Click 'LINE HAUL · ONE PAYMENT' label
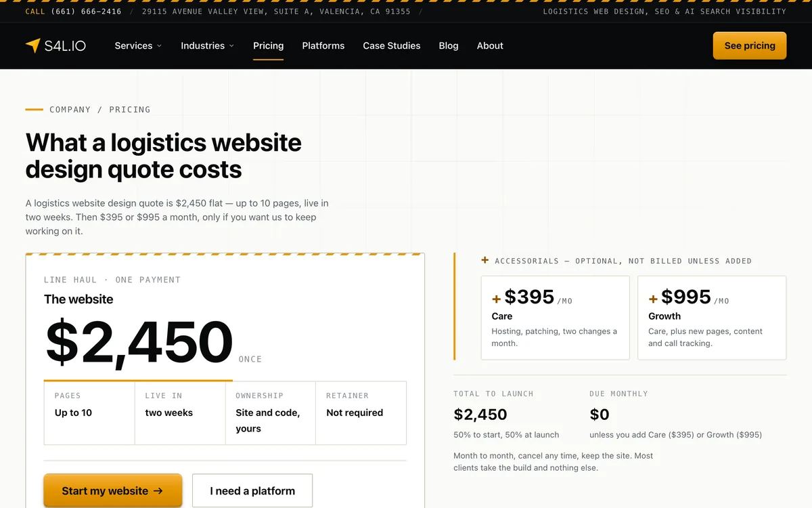This screenshot has width=812, height=508. pyautogui.click(x=112, y=280)
